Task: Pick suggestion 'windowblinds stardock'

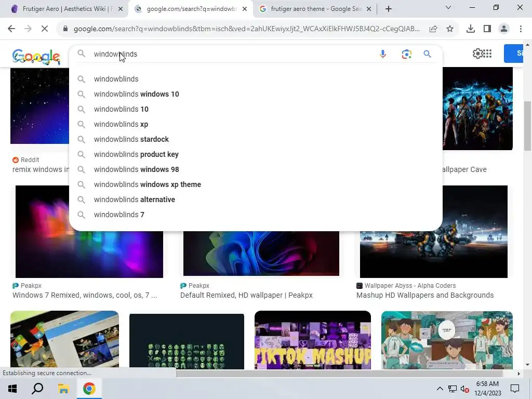Action: coord(256,139)
